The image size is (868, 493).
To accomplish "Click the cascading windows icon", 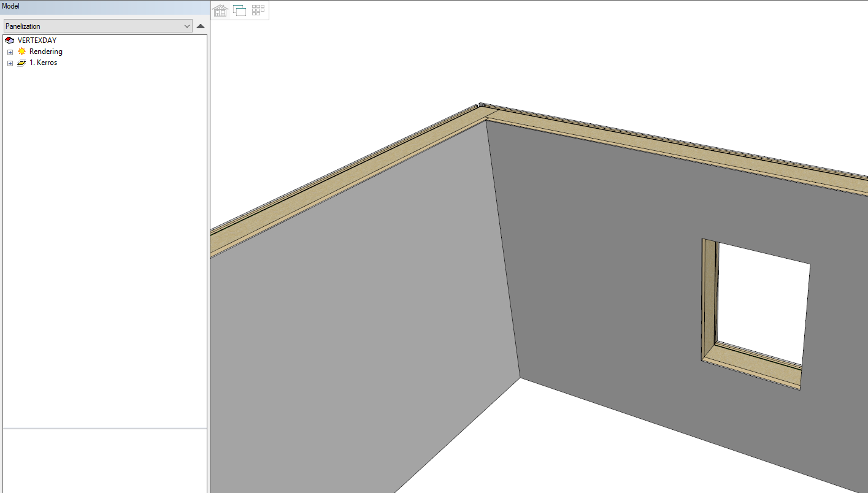I will click(239, 10).
